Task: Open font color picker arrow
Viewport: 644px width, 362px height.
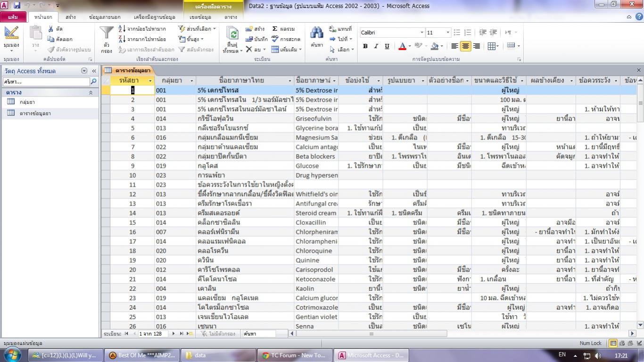Action: click(410, 46)
